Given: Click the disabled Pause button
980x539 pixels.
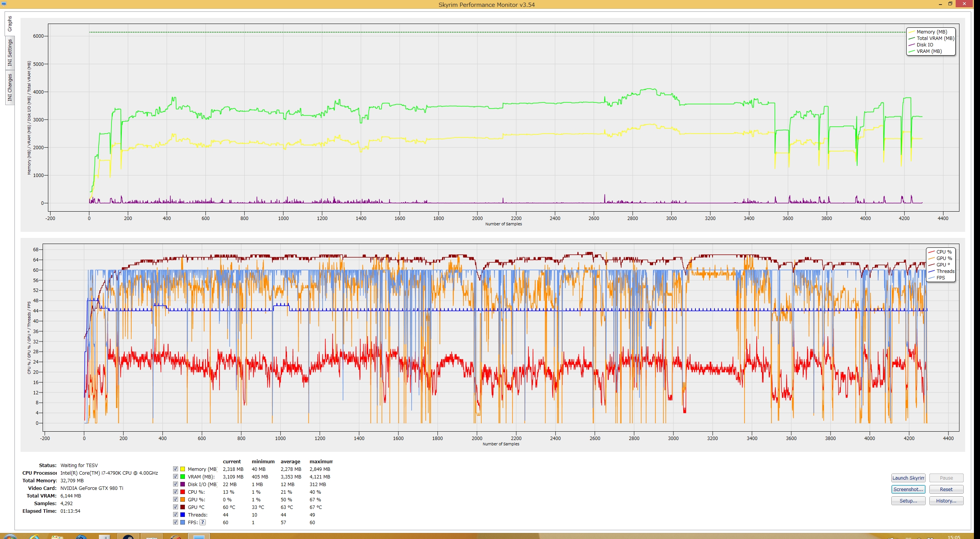Looking at the screenshot, I should coord(946,478).
